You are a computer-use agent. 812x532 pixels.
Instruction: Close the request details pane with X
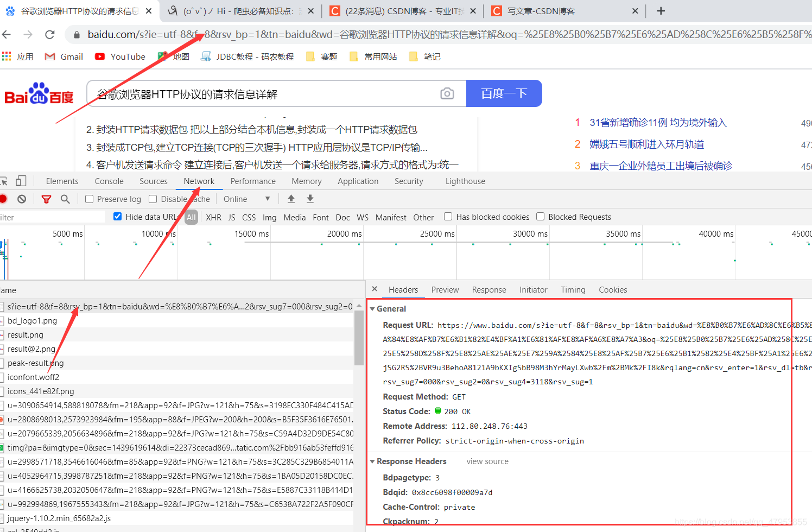pos(375,289)
